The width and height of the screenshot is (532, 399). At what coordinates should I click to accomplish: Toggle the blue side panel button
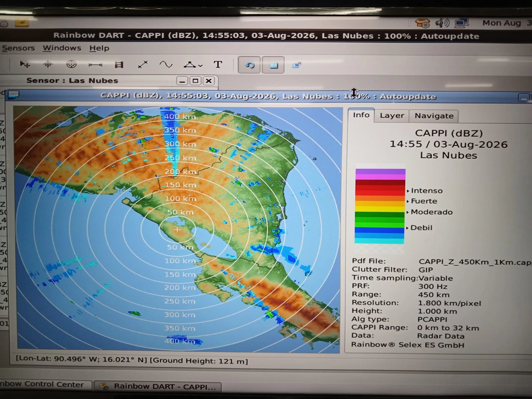tap(273, 65)
